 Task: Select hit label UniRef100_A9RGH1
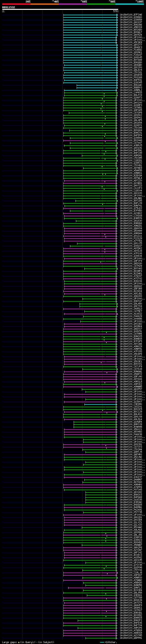pyautogui.click(x=131, y=156)
